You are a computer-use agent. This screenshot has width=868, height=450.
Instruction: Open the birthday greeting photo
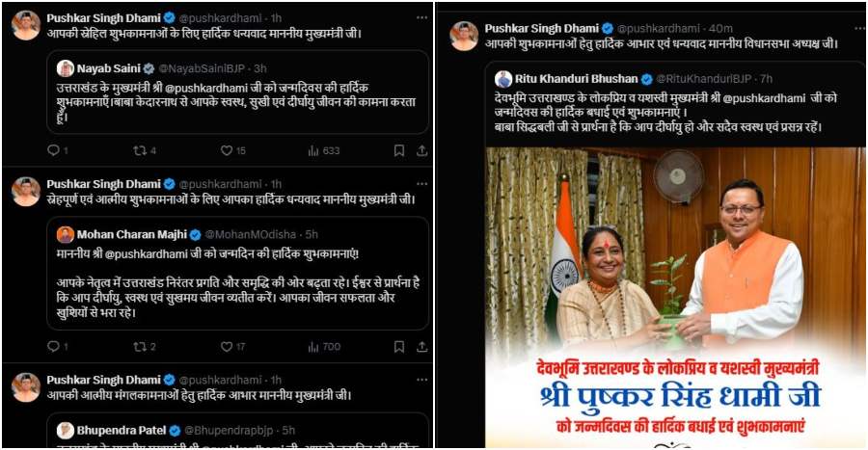[675, 298]
